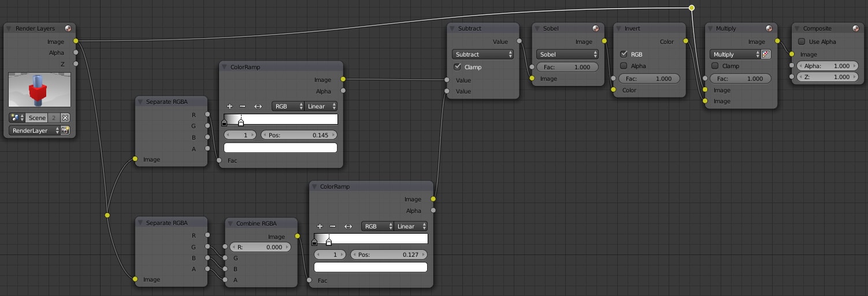868x296 pixels.
Task: Collapse upper Separate RGBA node
Action: coord(140,102)
